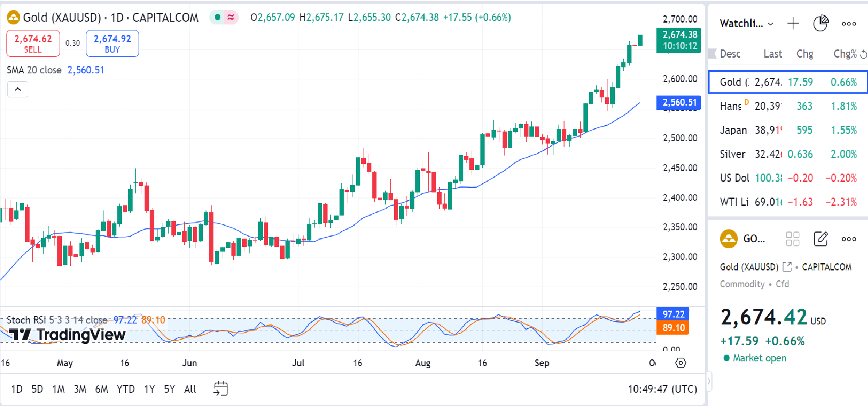Toggle the green market status indicator pill
The image size is (868, 408).
point(224,18)
